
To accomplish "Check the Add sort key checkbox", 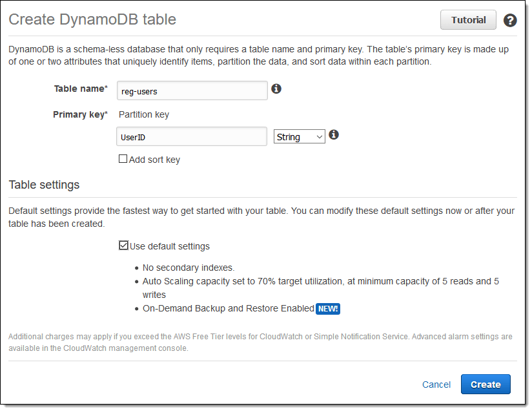I will tap(123, 158).
